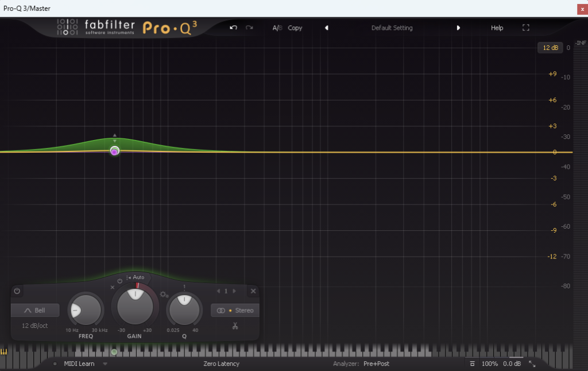Click the small X beside the GAIN knob
The image size is (588, 371).
tap(112, 288)
